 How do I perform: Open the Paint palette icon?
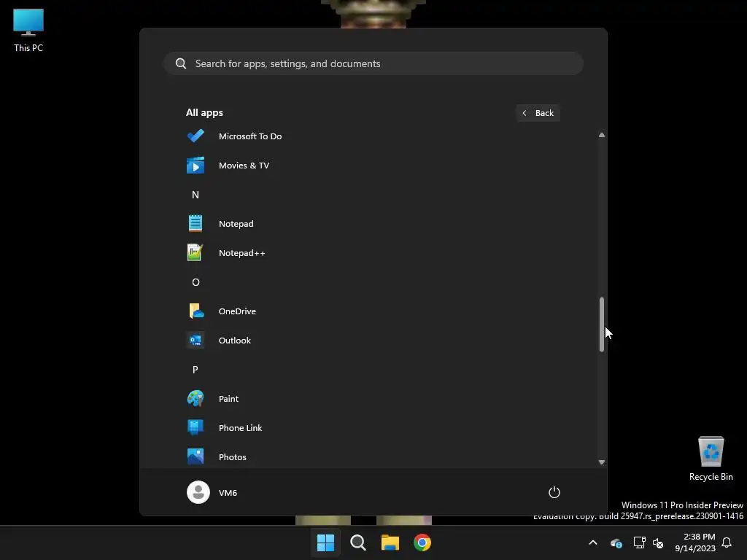pyautogui.click(x=196, y=398)
